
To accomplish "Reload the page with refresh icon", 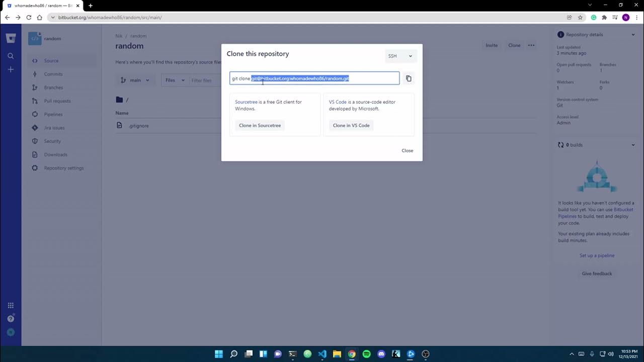I will (29, 17).
